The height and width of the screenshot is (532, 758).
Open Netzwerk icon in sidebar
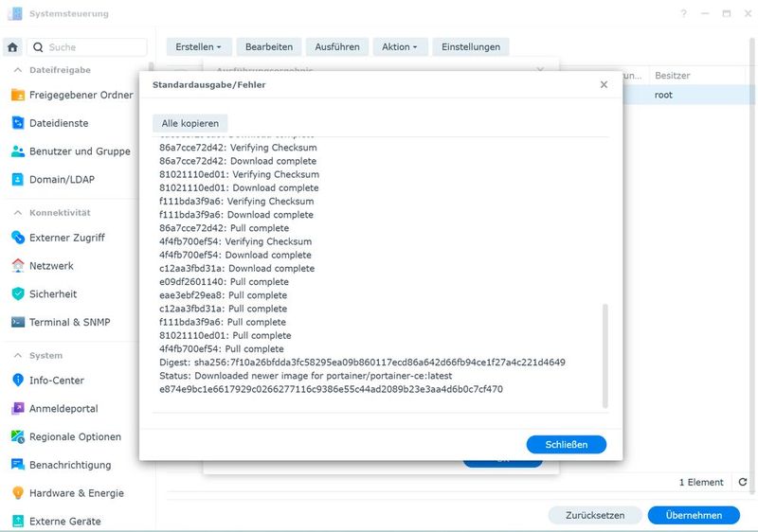(18, 265)
